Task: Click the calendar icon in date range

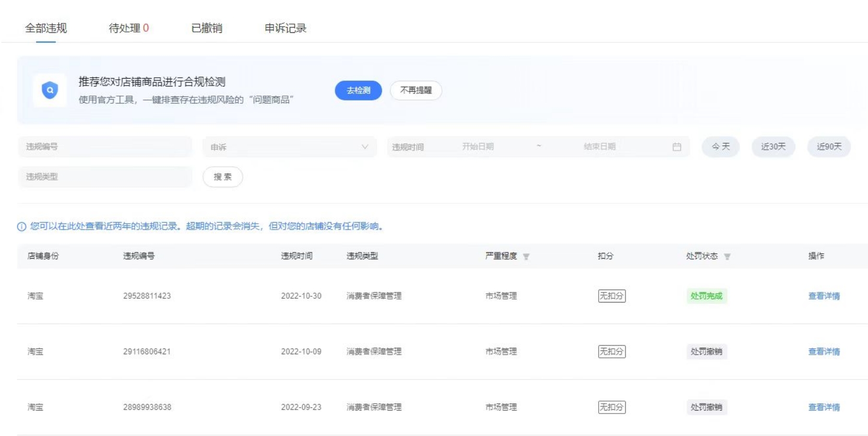Action: (x=676, y=147)
